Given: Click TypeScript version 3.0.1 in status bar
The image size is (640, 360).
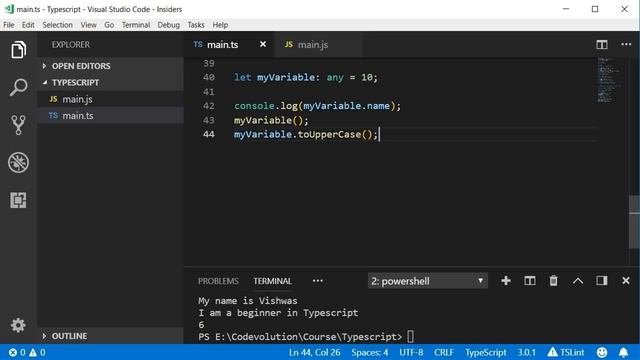Looking at the screenshot, I should click(527, 352).
